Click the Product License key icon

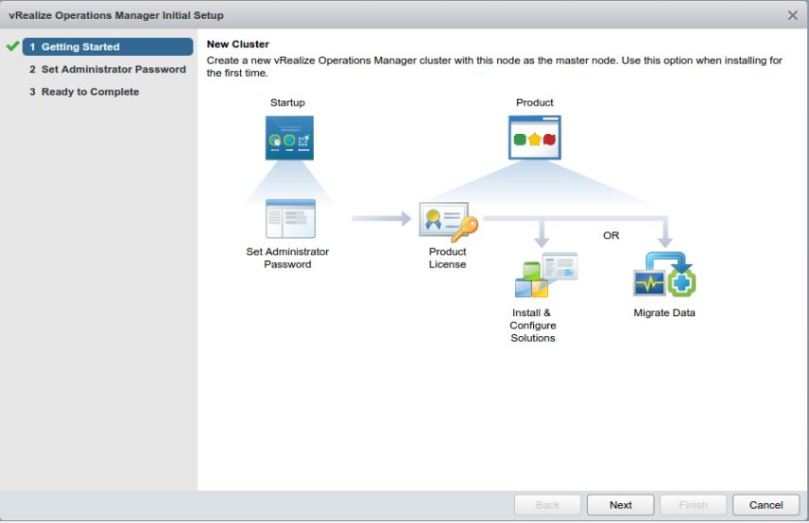tap(448, 222)
